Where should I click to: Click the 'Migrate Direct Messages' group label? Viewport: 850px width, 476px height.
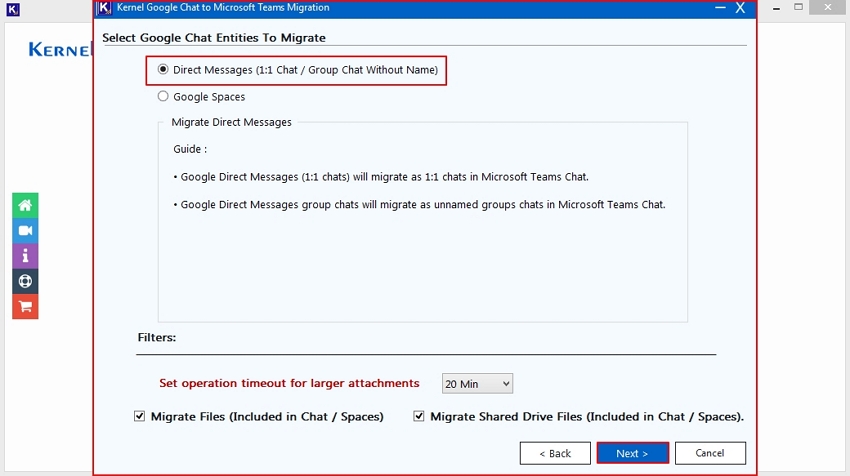231,123
